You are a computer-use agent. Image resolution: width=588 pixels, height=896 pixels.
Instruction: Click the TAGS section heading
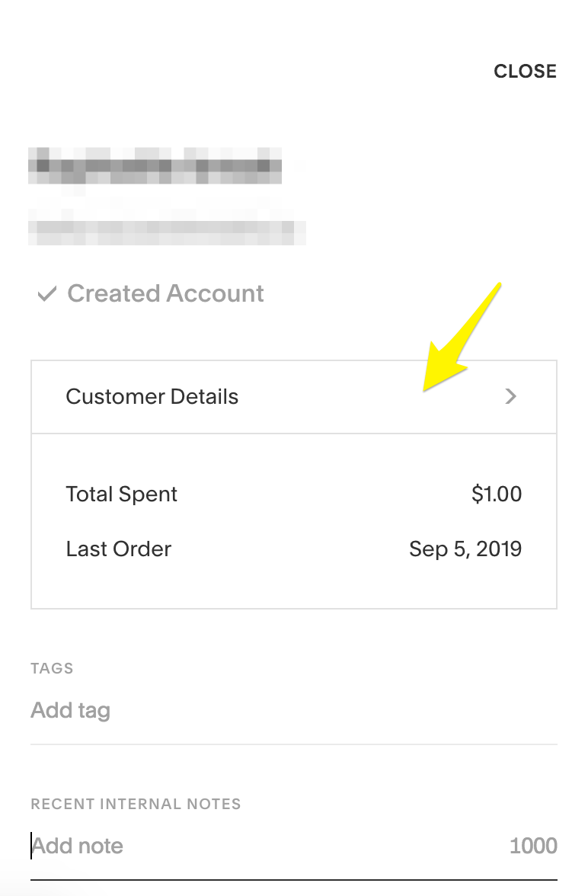click(x=52, y=668)
